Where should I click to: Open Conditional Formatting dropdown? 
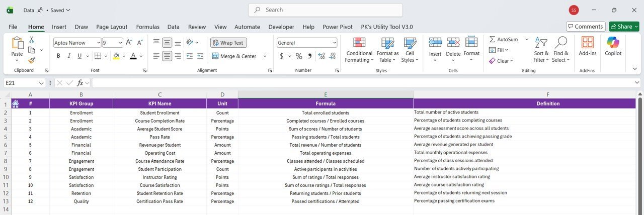pyautogui.click(x=359, y=50)
